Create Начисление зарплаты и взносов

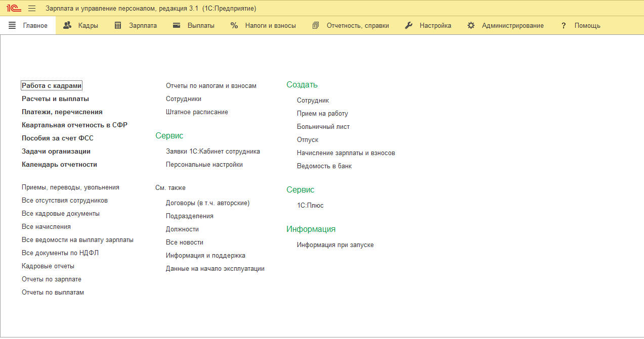pyautogui.click(x=346, y=153)
